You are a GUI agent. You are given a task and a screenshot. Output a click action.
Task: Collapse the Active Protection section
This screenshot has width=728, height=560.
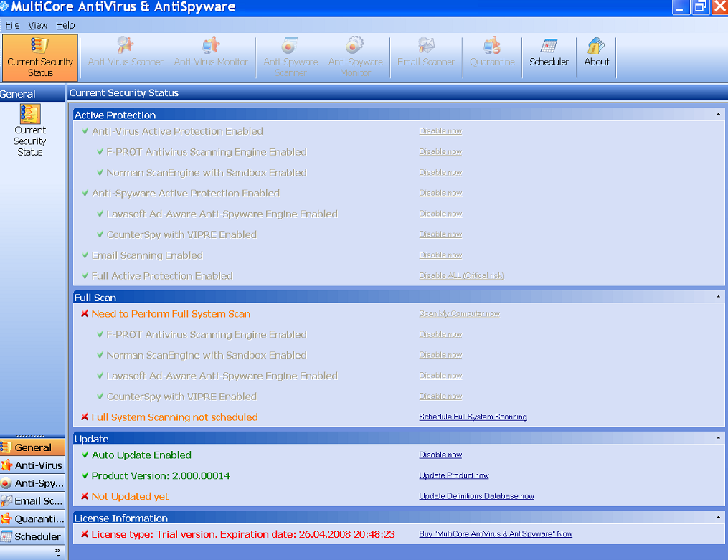(x=718, y=114)
